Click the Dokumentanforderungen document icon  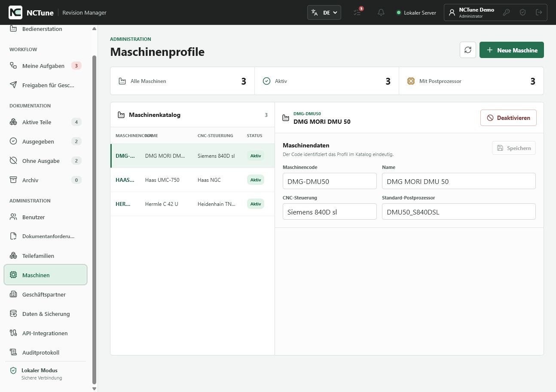point(13,236)
